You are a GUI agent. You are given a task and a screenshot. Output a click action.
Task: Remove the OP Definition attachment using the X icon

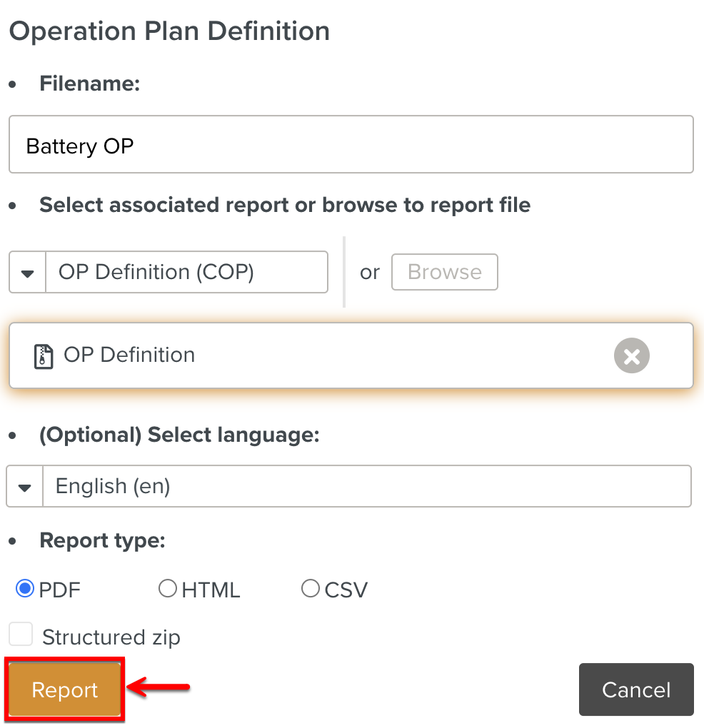tap(631, 355)
